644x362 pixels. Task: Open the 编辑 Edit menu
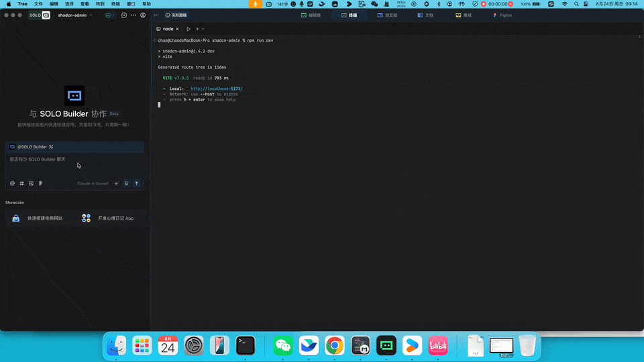pos(54,4)
